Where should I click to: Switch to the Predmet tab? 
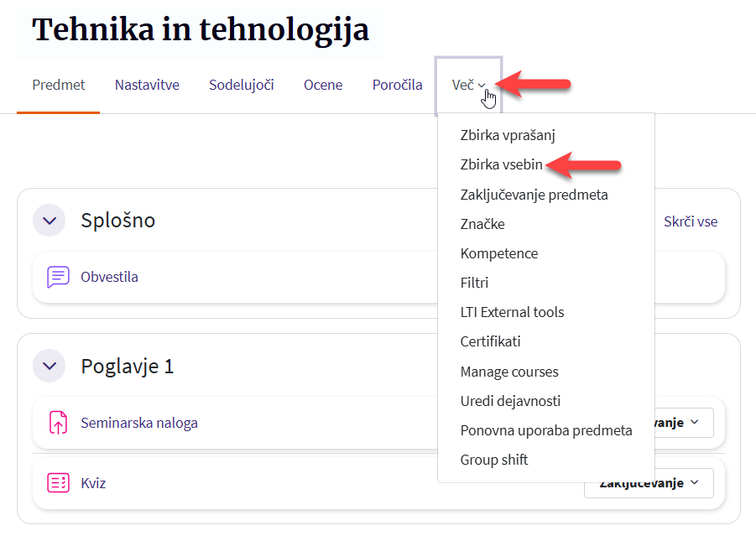point(59,85)
